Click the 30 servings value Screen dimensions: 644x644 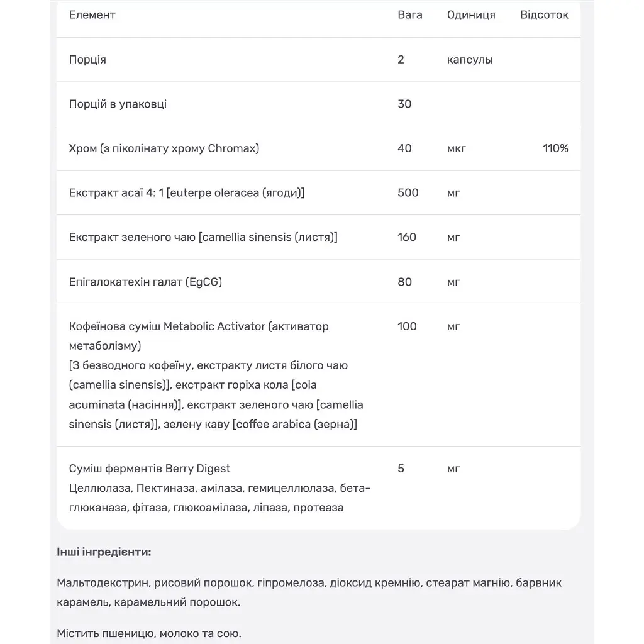tap(404, 104)
